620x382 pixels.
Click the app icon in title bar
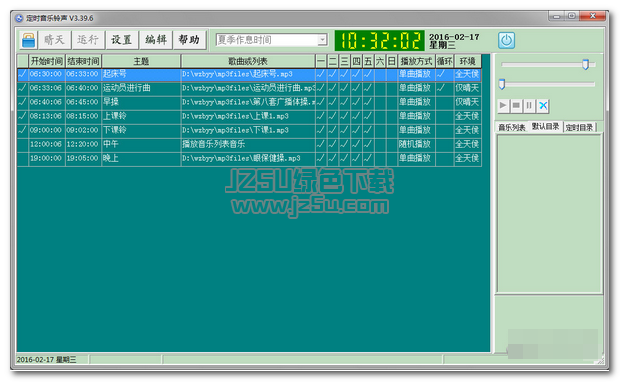pyautogui.click(x=19, y=18)
